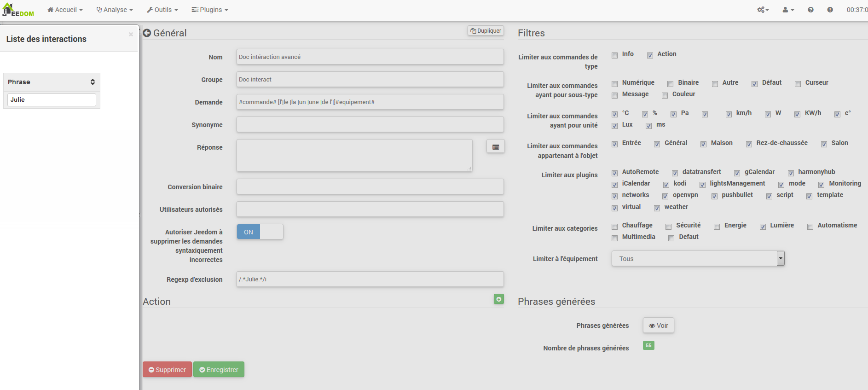Sort the list by Phrase column

pyautogui.click(x=52, y=82)
